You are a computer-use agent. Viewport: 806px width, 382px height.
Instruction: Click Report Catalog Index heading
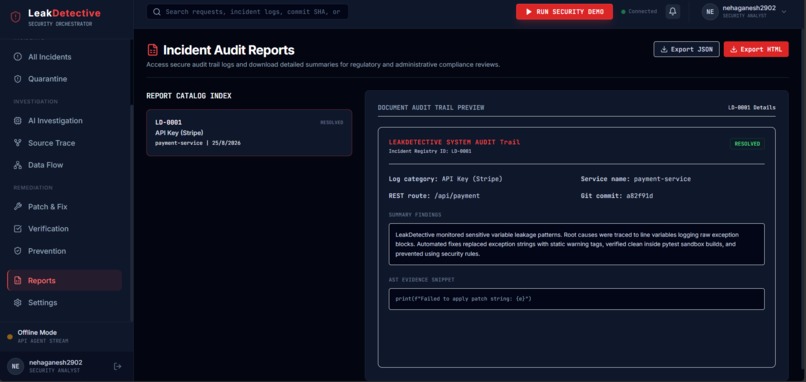189,96
